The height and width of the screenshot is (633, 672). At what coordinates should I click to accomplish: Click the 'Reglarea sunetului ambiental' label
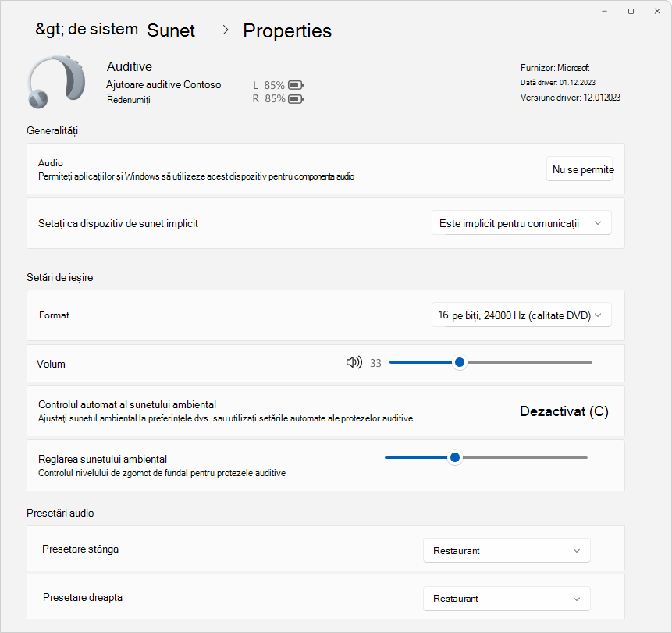pyautogui.click(x=102, y=459)
